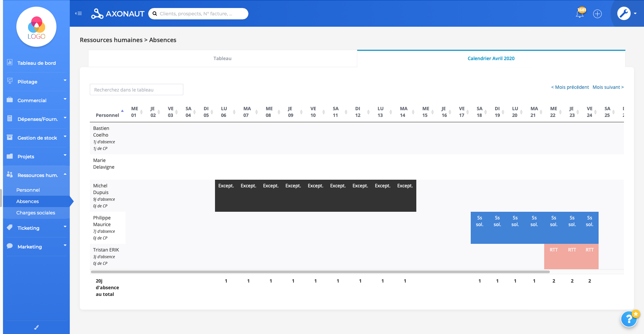Open the notifications bell icon

pos(580,14)
